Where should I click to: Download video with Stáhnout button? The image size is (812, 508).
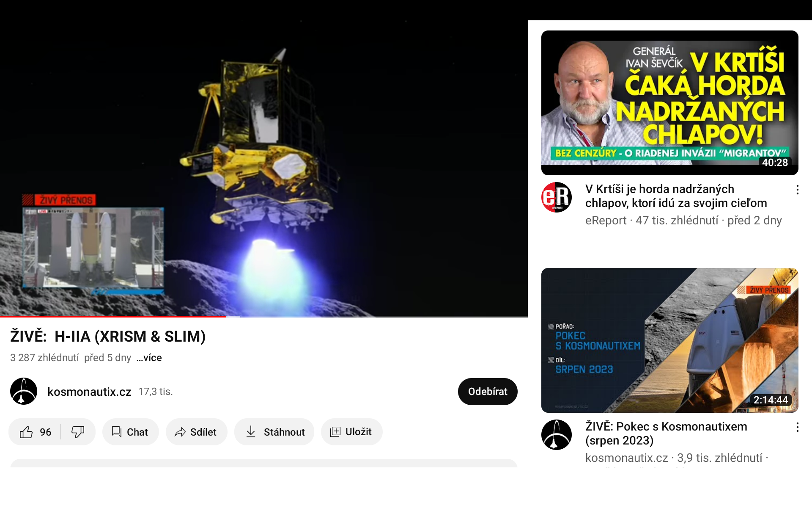pos(274,432)
